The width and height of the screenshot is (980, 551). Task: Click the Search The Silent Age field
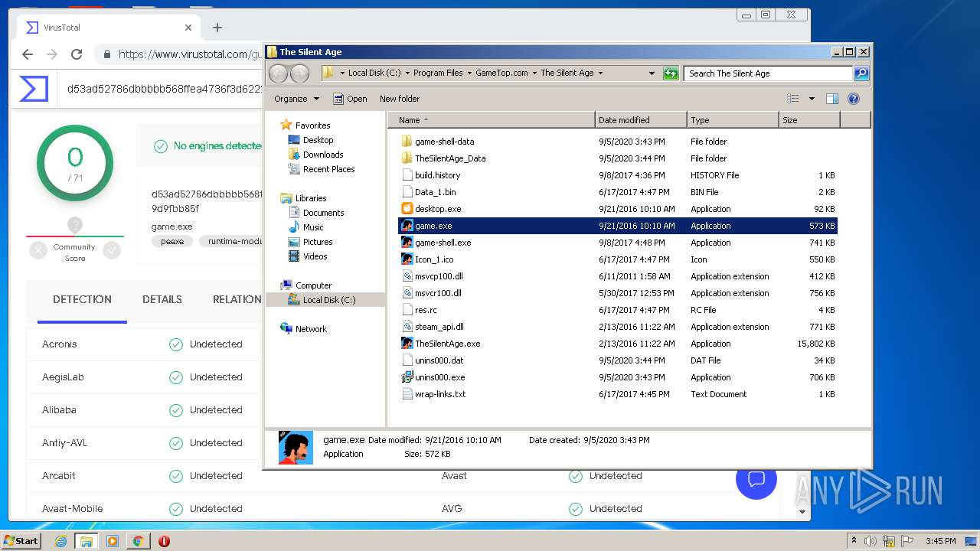(768, 73)
